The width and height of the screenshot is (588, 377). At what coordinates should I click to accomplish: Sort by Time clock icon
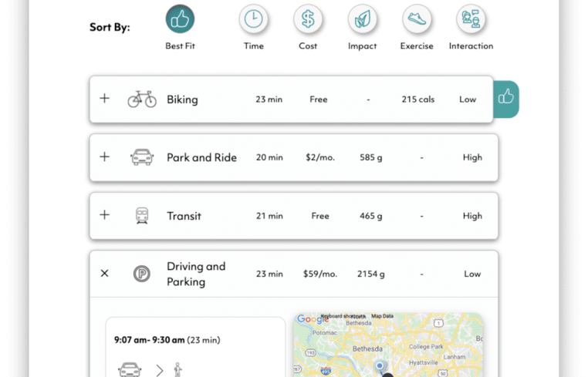(253, 19)
